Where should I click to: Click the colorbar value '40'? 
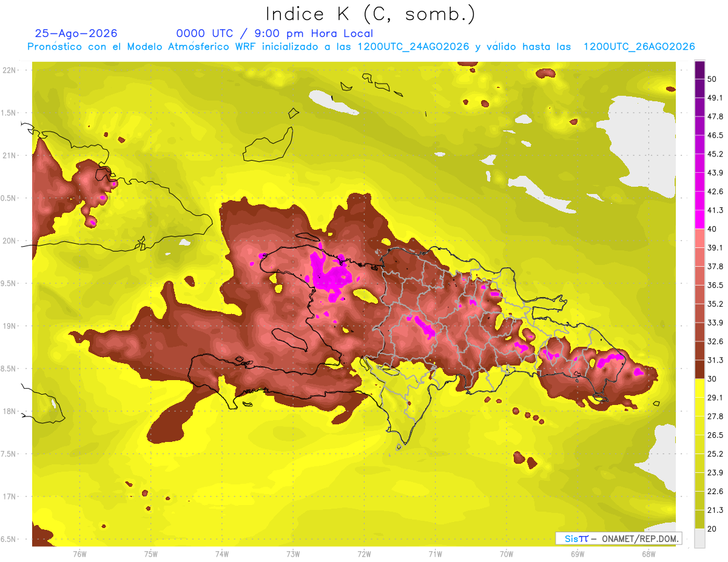[x=712, y=229]
